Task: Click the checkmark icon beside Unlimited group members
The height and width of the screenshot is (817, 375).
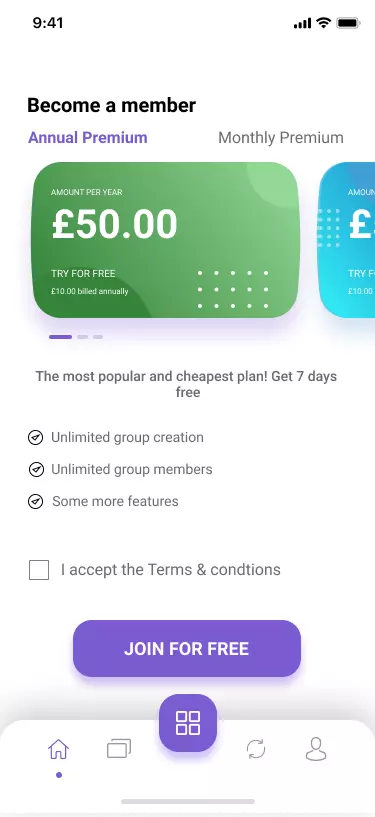Action: [x=36, y=469]
